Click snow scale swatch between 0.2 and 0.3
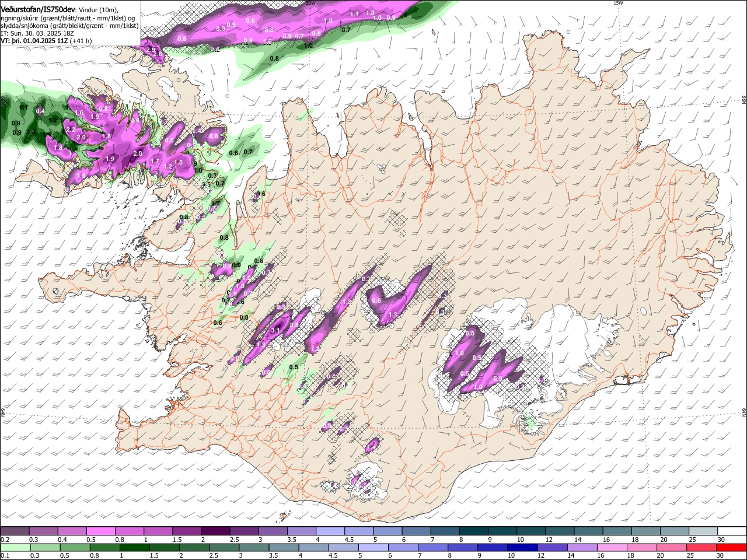Image resolution: width=747 pixels, height=560 pixels. [x=15, y=531]
